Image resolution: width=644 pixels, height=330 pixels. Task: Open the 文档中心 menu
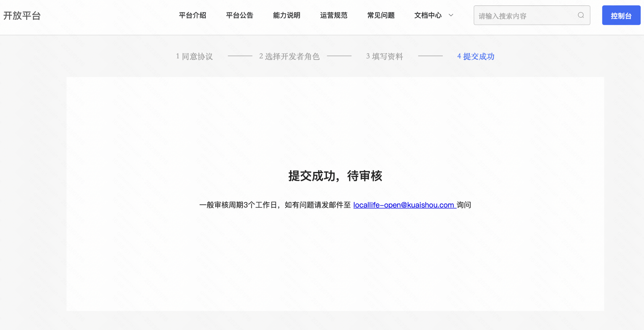428,15
